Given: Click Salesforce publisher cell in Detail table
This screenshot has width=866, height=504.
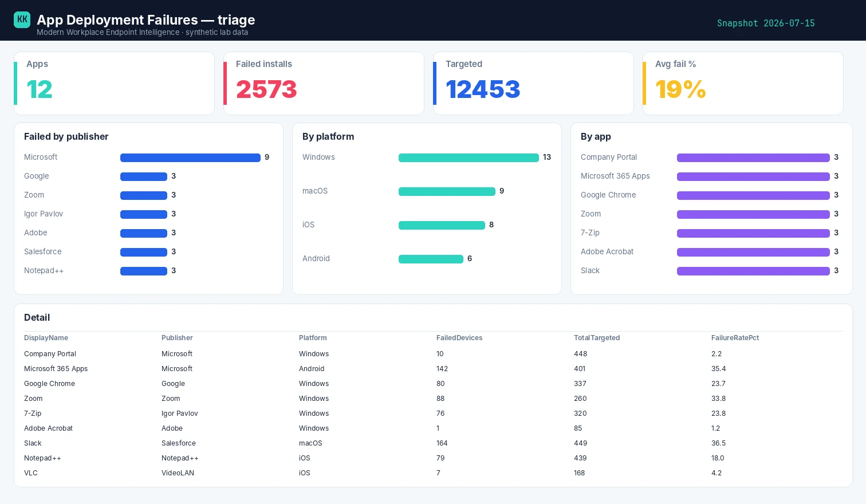Looking at the screenshot, I should 179,443.
